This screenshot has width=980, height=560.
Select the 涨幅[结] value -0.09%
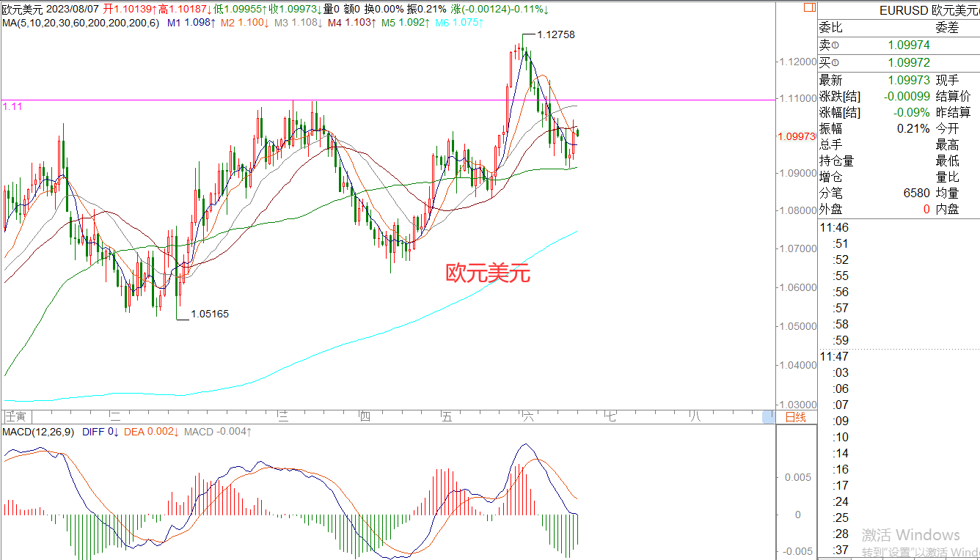tap(912, 112)
